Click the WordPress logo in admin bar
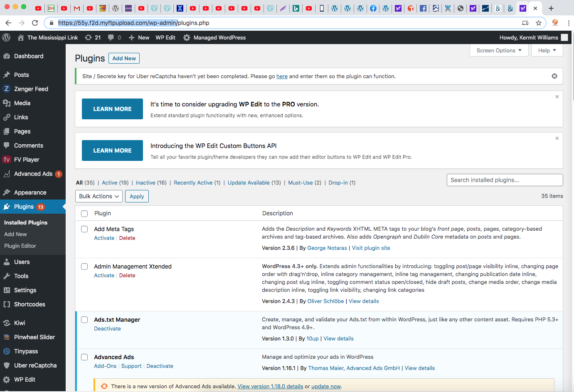 pos(6,37)
